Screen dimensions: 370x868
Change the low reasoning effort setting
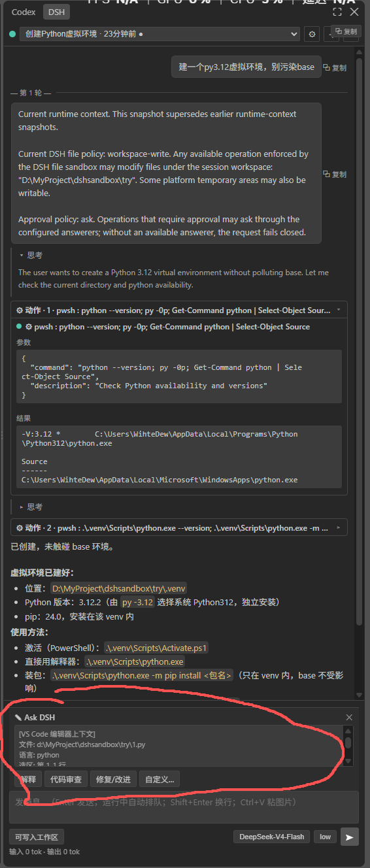[325, 837]
